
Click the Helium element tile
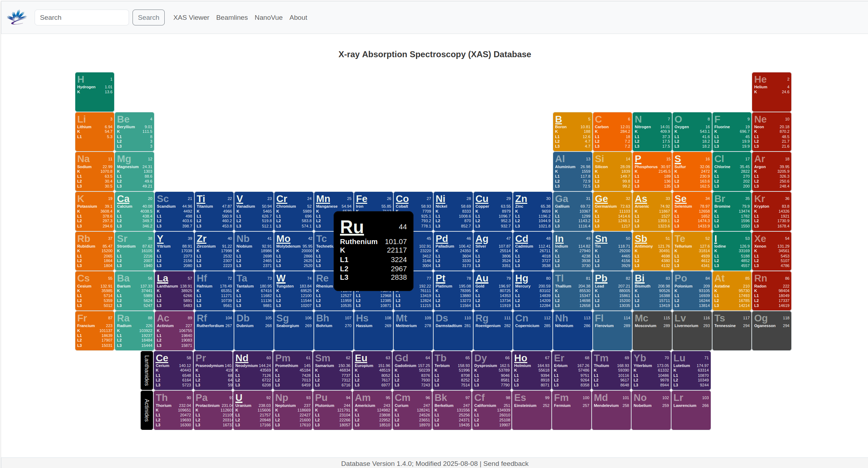[x=771, y=92]
